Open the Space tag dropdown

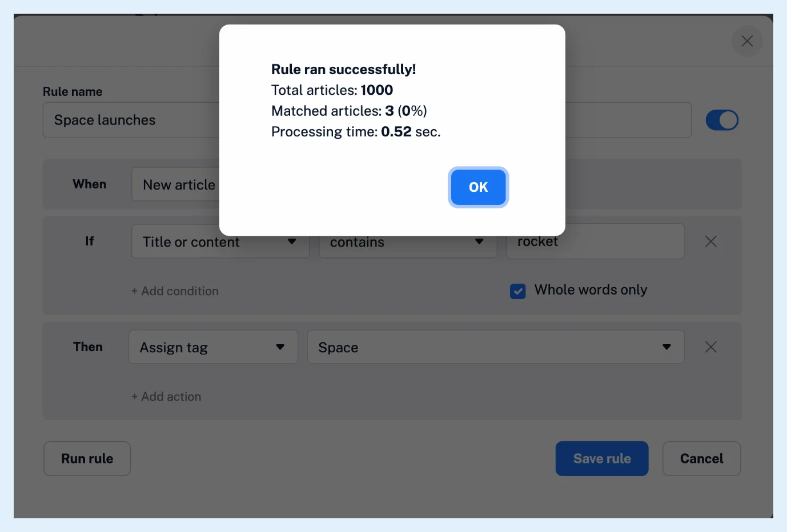(x=496, y=347)
